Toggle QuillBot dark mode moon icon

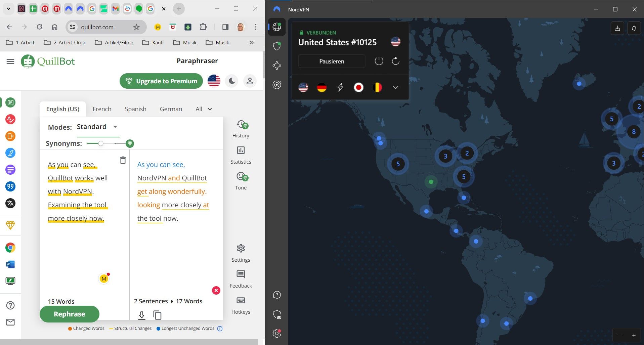click(x=232, y=81)
